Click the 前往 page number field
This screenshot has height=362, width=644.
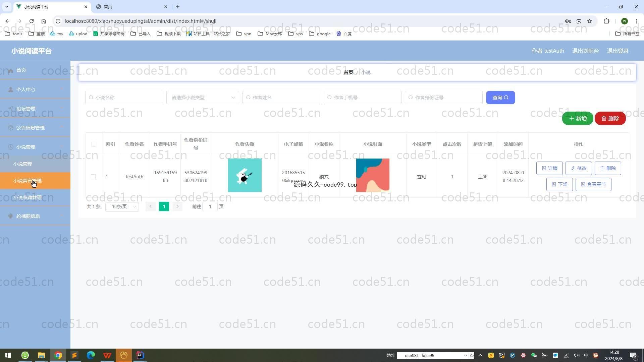point(210,206)
